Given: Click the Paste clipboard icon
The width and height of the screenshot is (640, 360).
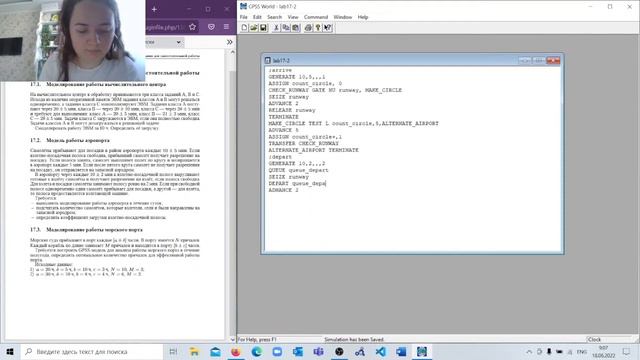Looking at the screenshot, I should pos(296,28).
